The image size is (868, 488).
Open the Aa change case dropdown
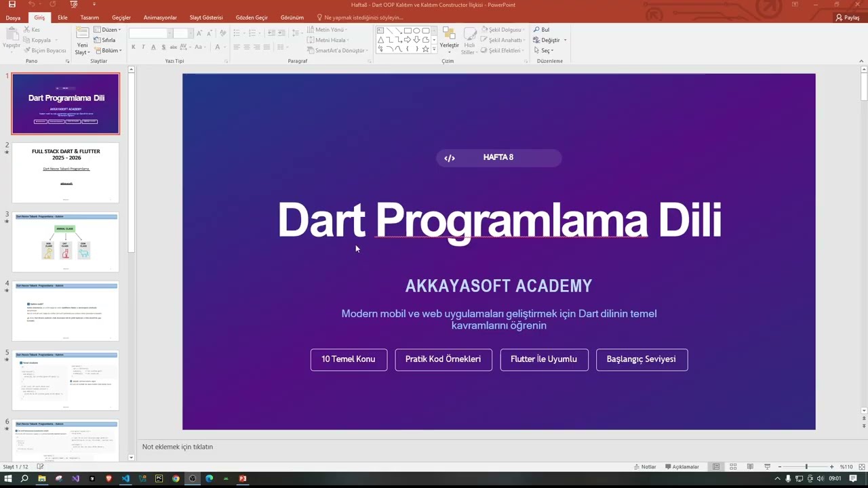tap(200, 47)
